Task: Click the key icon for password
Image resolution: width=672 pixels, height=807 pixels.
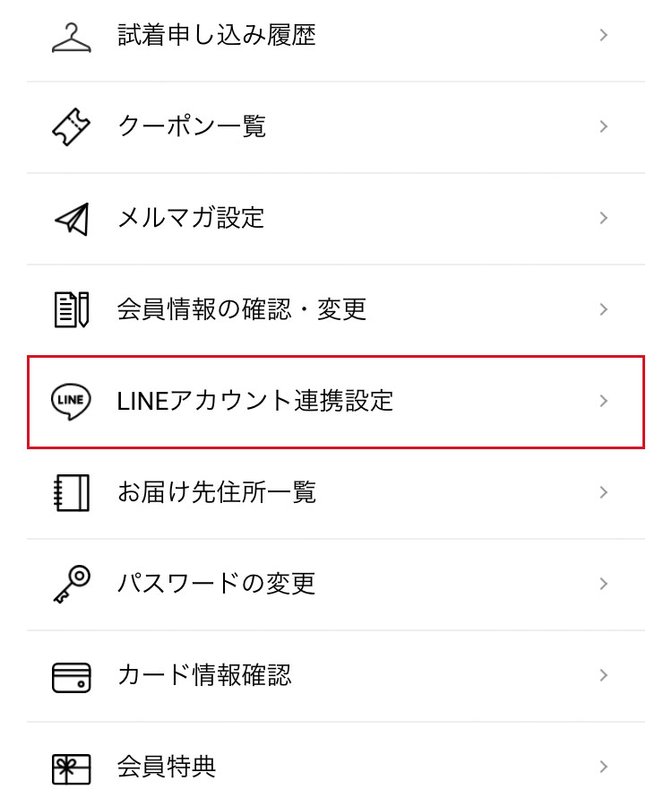Action: click(x=72, y=584)
